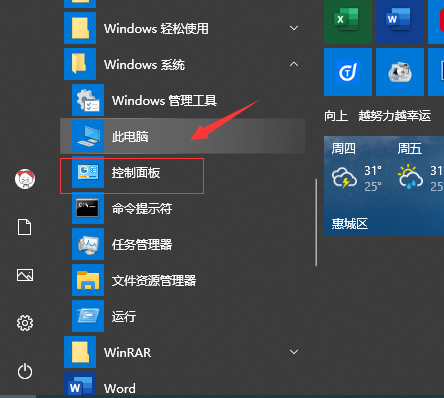444x398 pixels.
Task: Open Settings via the gear icon
Action: click(25, 323)
